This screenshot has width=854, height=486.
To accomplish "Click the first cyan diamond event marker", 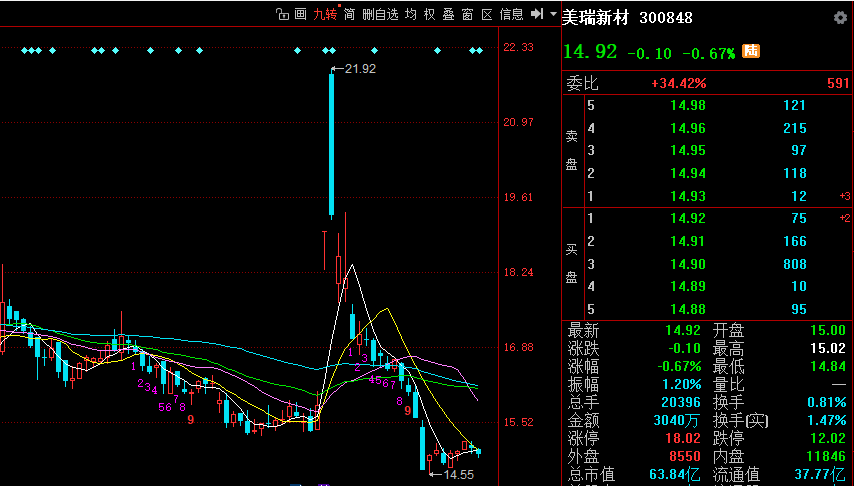I will (25, 51).
